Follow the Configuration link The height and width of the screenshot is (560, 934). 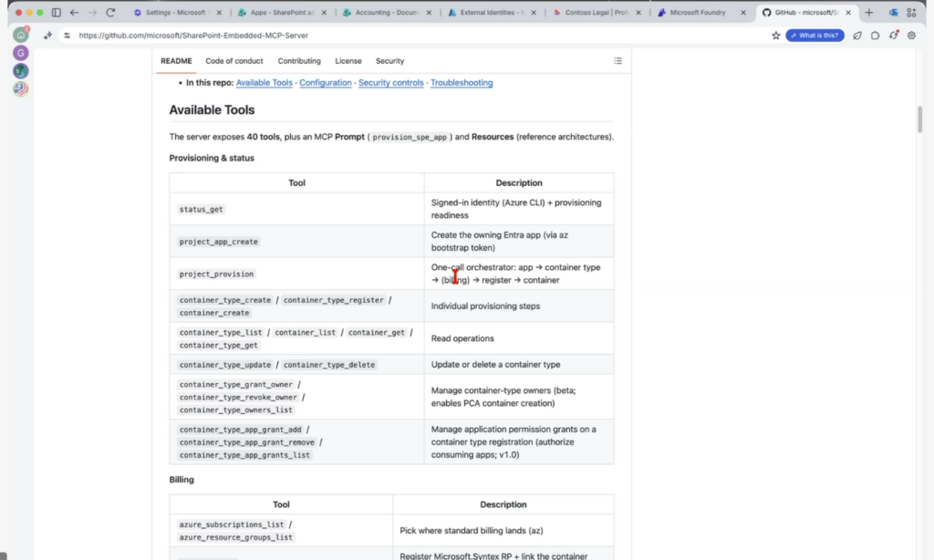click(326, 83)
